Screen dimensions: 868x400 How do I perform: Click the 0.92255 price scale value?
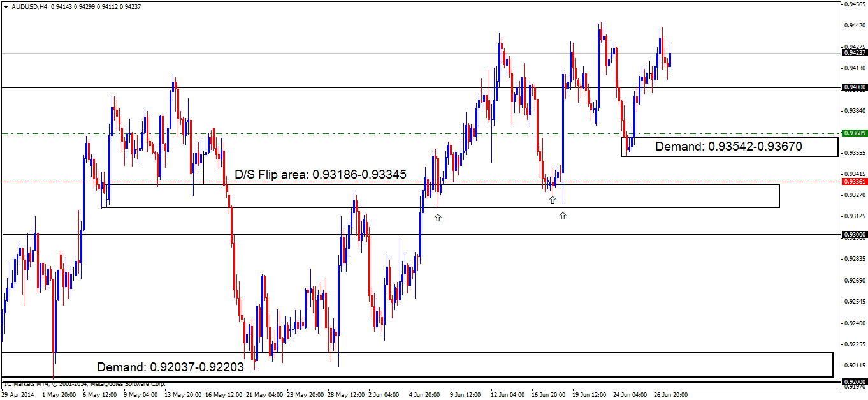[x=855, y=344]
